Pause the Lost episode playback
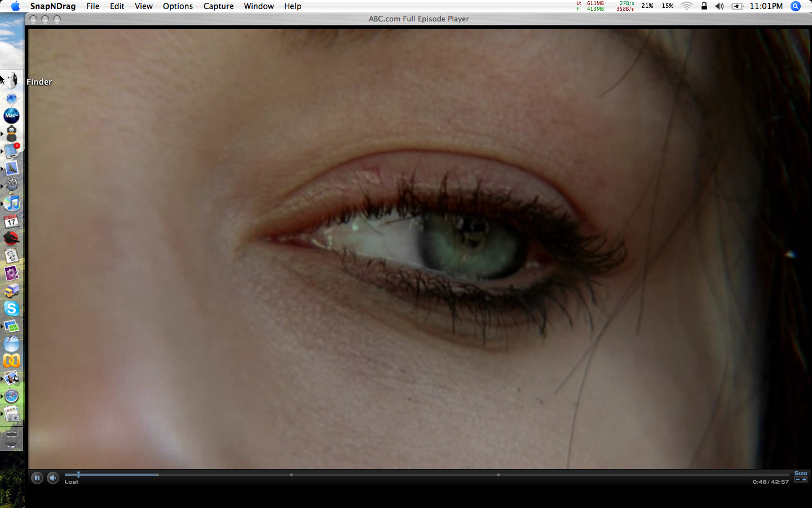 click(x=37, y=478)
